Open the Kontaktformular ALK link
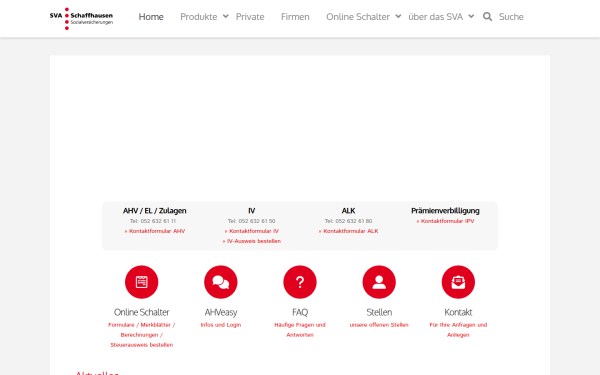Screen dimensions: 600x375 349,231
